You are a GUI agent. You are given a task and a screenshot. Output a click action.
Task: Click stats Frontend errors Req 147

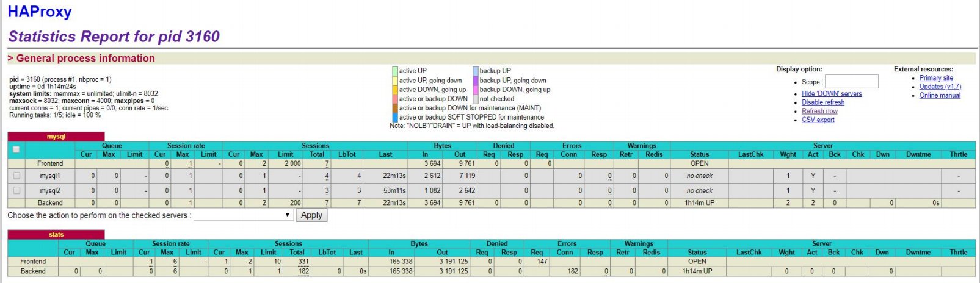tap(542, 261)
